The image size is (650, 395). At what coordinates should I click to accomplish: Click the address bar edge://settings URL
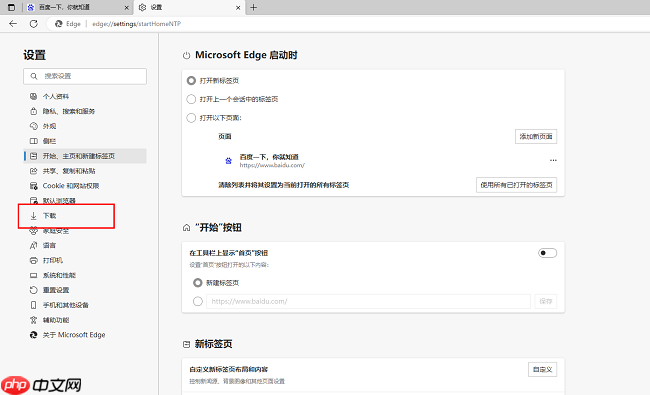(x=136, y=24)
